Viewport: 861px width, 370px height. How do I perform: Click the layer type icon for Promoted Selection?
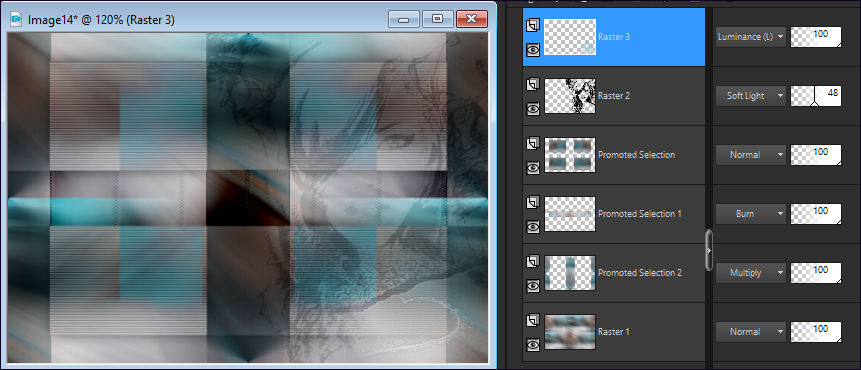point(533,143)
